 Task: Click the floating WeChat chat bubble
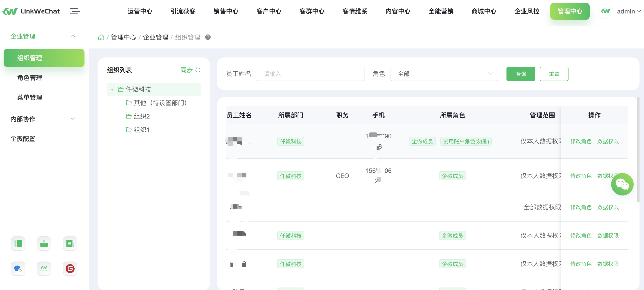(x=622, y=184)
